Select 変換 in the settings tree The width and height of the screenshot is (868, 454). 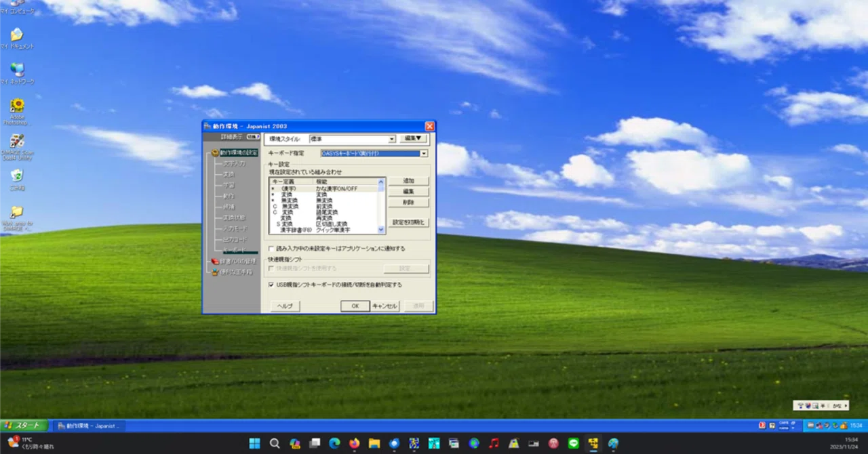coord(229,174)
